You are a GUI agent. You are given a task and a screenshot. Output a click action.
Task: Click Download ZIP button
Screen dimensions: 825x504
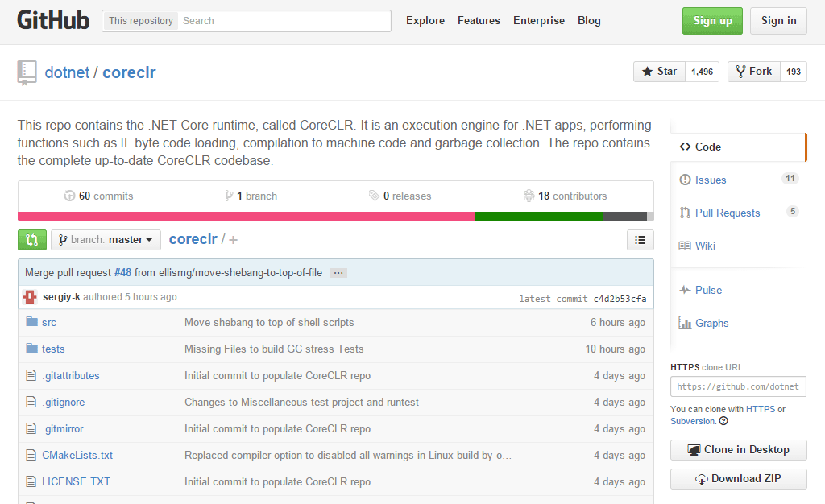[x=738, y=479]
